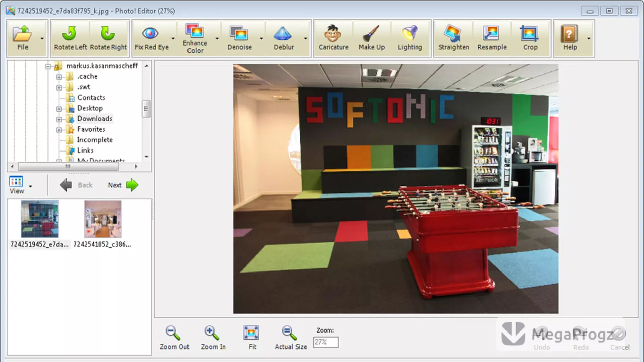Click folder tree scroll down arrow

146,157
